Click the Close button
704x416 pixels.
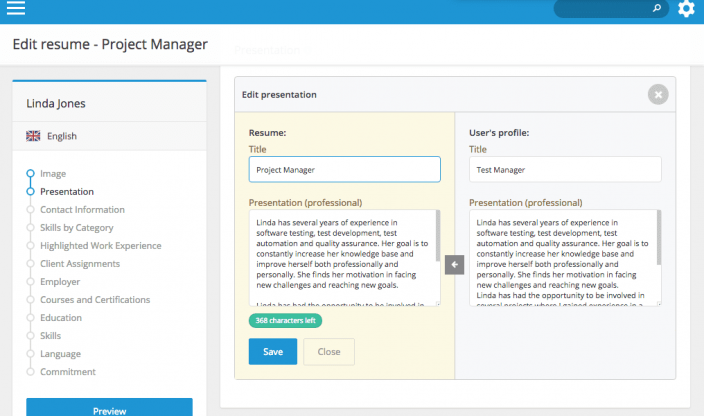click(328, 351)
